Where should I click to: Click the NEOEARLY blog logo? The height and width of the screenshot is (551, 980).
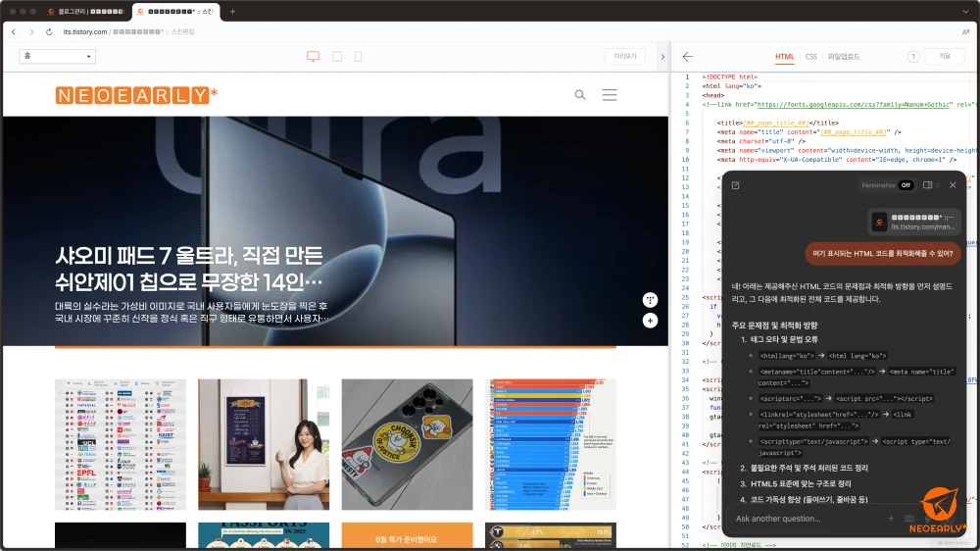pos(136,95)
